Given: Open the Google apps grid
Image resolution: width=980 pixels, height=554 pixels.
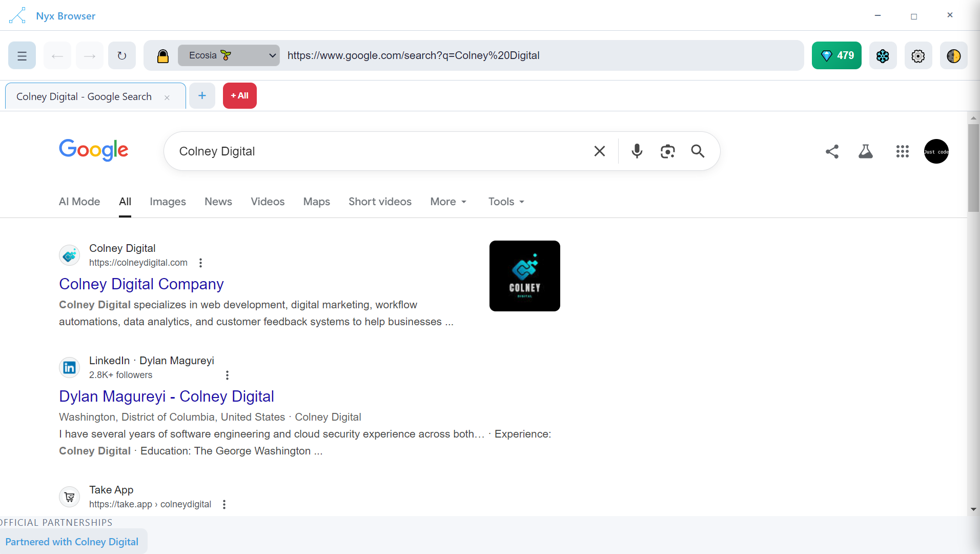Looking at the screenshot, I should click(x=903, y=151).
